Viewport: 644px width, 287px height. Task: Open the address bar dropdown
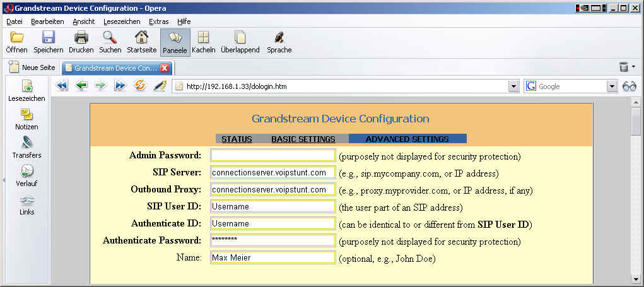coord(513,86)
